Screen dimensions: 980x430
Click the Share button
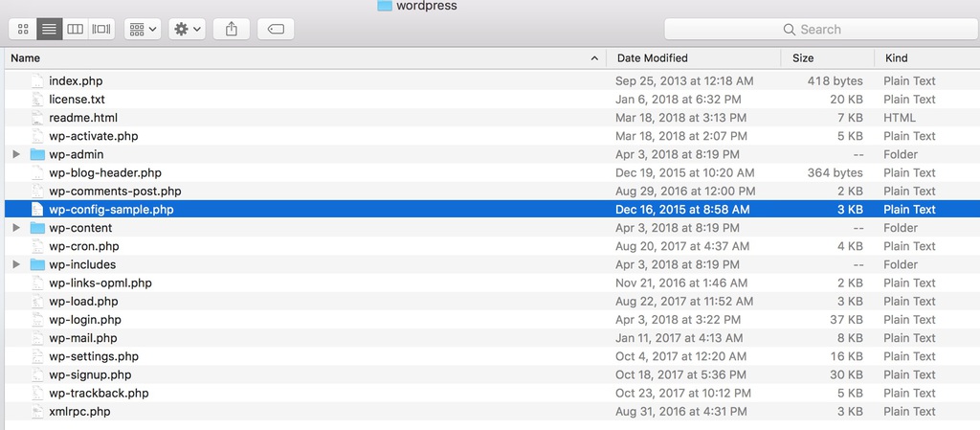click(x=232, y=29)
